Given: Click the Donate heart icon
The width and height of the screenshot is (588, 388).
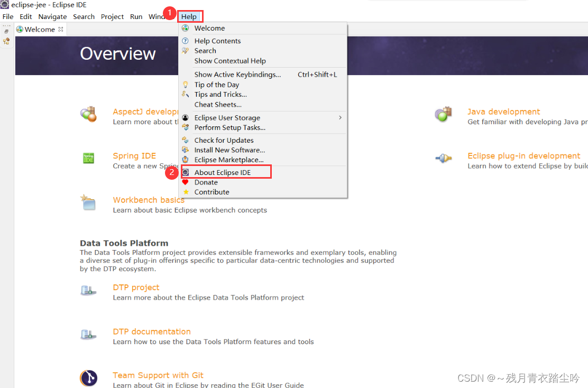Looking at the screenshot, I should pyautogui.click(x=186, y=182).
